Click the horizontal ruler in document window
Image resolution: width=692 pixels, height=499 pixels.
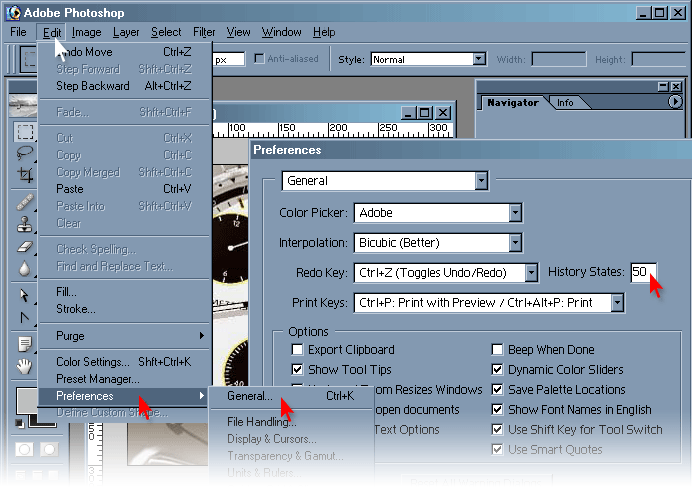(x=333, y=129)
